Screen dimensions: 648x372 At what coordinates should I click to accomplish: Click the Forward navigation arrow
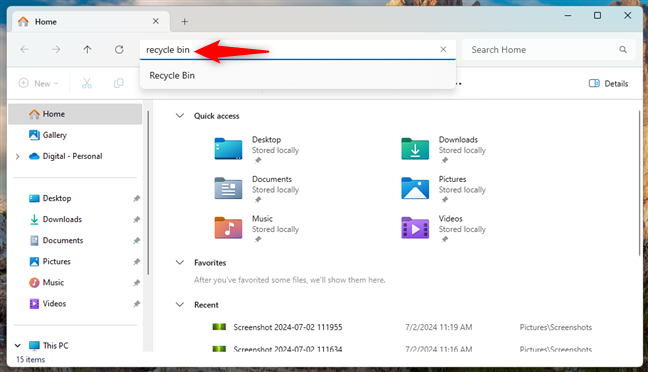click(x=56, y=50)
